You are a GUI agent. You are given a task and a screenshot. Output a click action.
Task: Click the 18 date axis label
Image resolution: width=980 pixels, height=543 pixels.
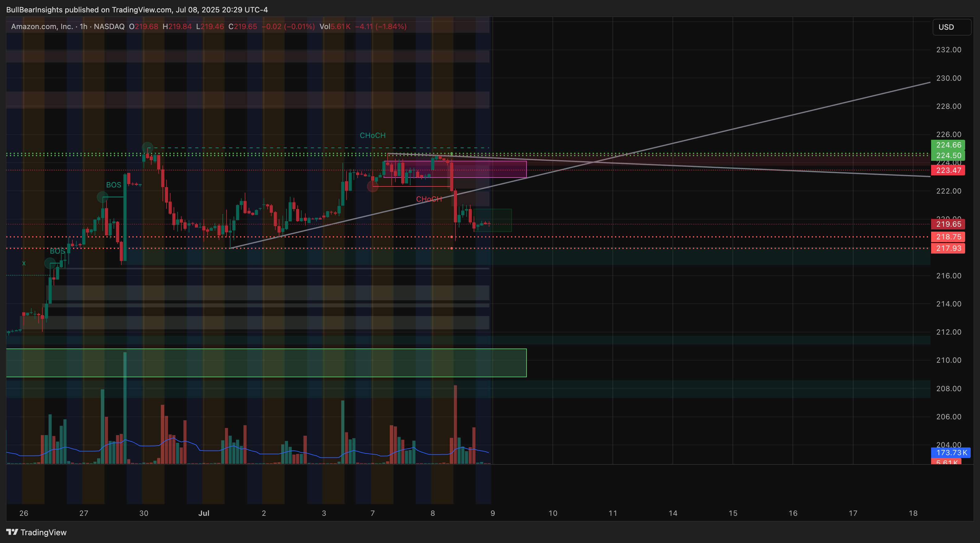pyautogui.click(x=913, y=513)
